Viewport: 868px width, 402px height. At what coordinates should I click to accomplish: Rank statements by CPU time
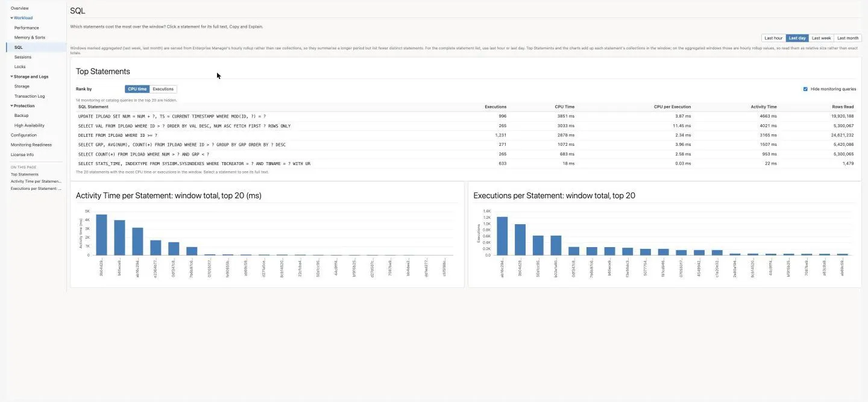pyautogui.click(x=137, y=89)
